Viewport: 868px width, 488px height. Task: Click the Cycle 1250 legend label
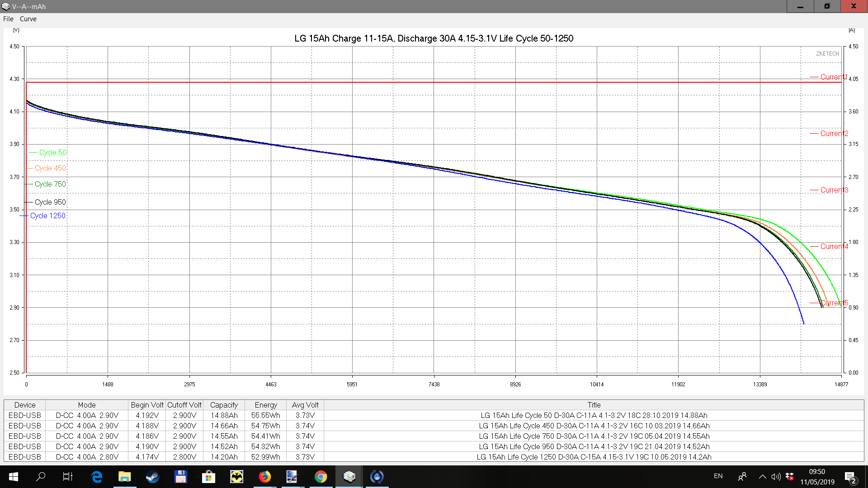(47, 216)
